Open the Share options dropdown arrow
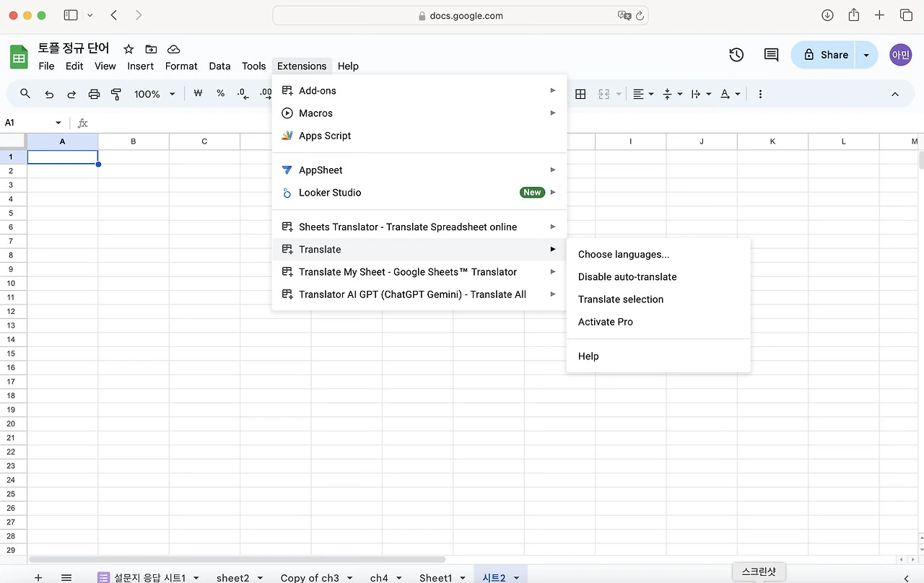 866,55
